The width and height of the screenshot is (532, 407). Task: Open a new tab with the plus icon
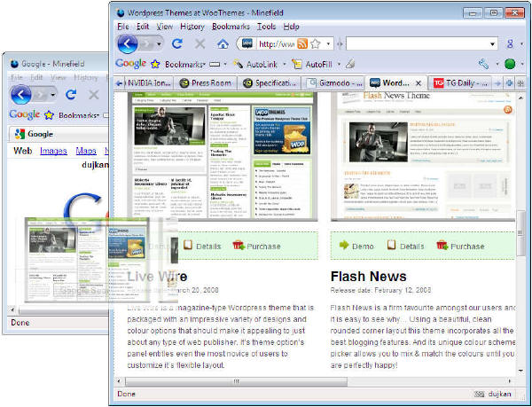[x=509, y=83]
